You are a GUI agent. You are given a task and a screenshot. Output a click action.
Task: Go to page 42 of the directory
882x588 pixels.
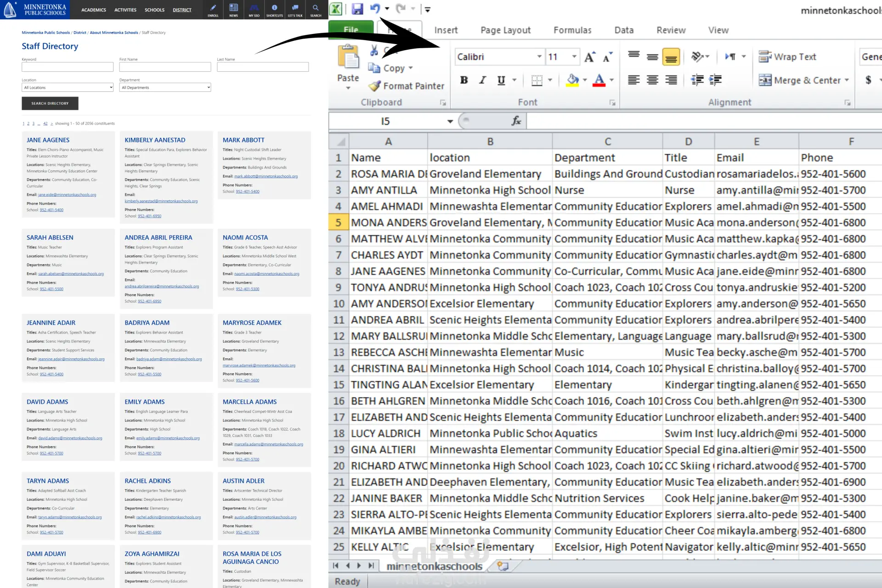[45, 124]
